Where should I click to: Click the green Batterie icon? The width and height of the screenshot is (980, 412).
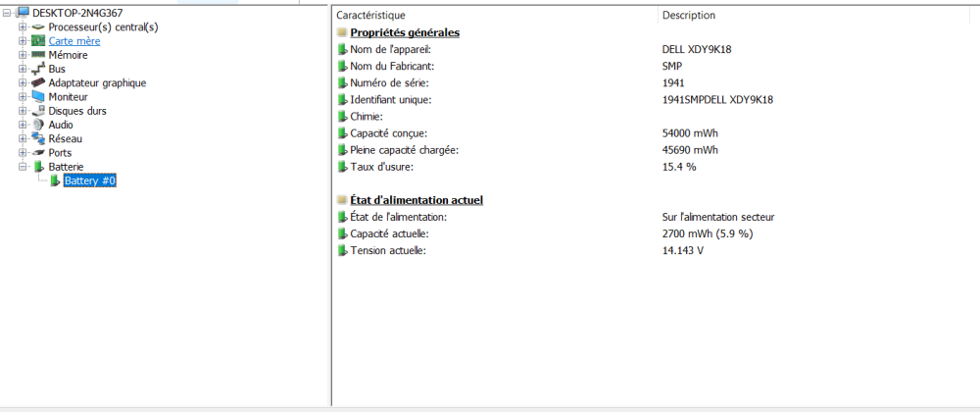38,167
